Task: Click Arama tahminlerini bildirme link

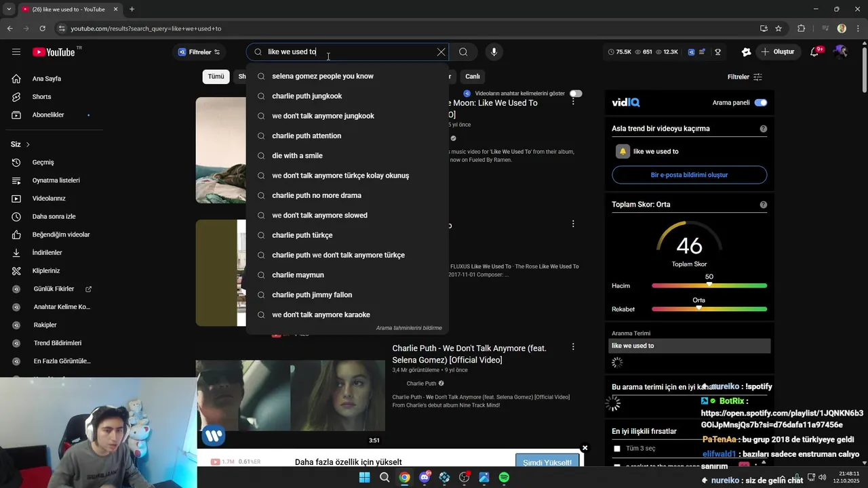Action: point(409,328)
